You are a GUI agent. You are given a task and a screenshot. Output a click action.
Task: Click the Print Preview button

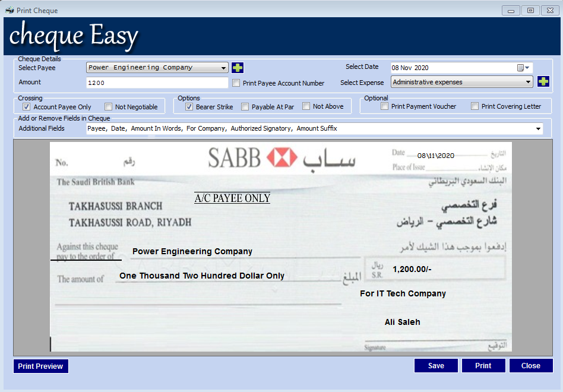point(40,366)
